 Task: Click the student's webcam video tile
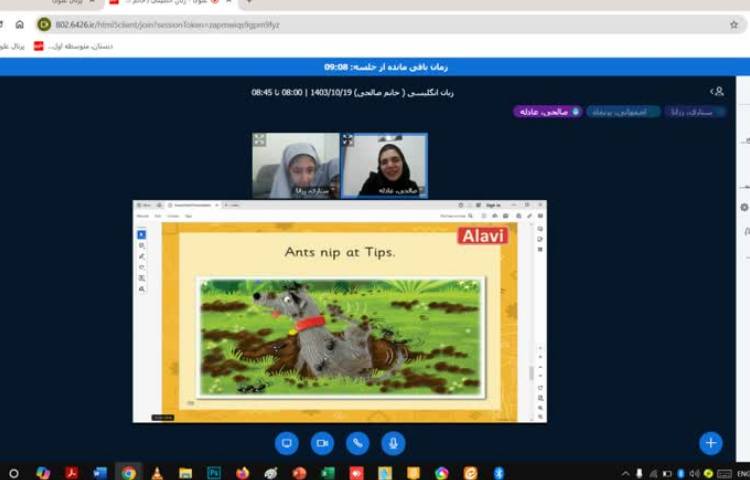[296, 165]
